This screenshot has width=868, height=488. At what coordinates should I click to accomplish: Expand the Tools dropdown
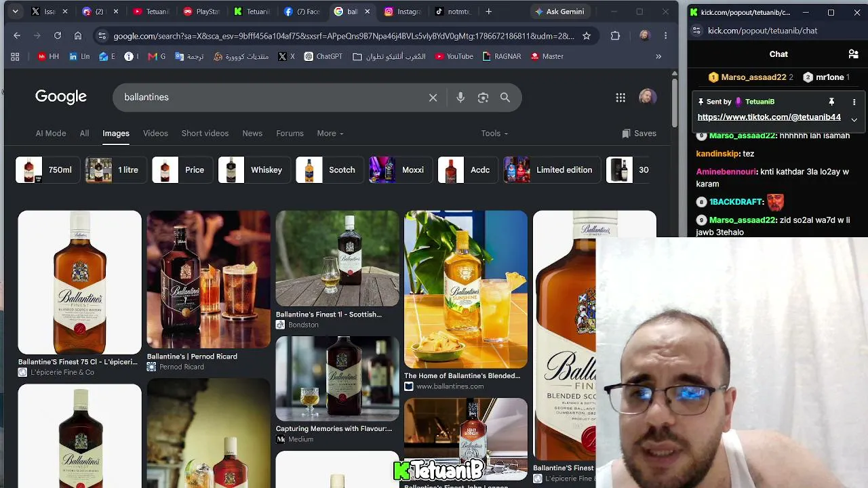click(x=494, y=134)
